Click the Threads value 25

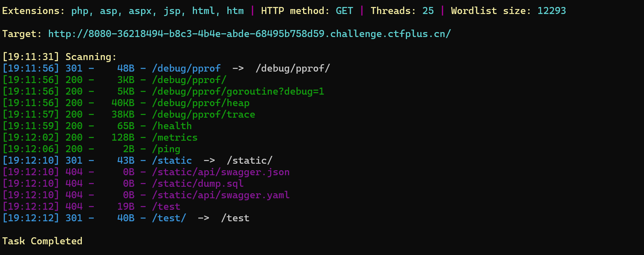[x=428, y=11]
